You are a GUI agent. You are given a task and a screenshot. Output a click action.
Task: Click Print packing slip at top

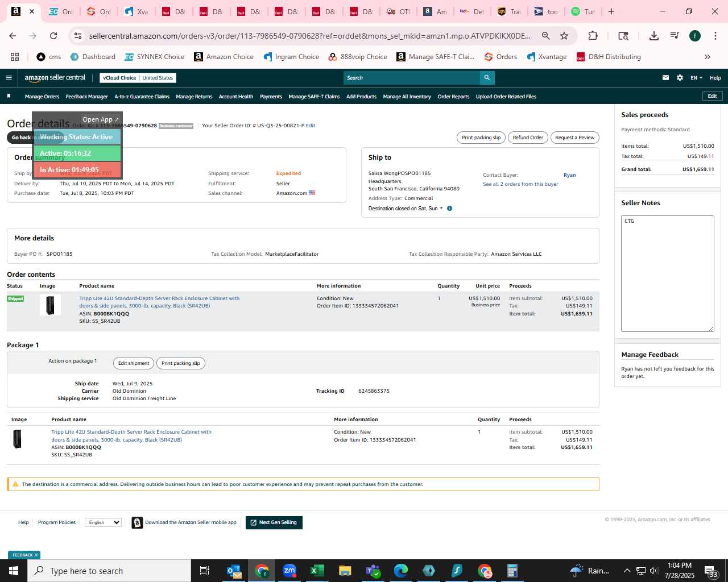pyautogui.click(x=481, y=138)
